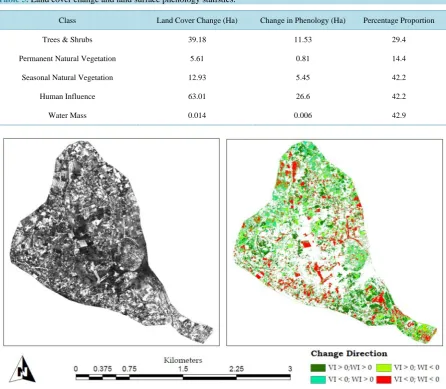Click the value 12.93 in the table
The width and height of the screenshot is (446, 389).
pyautogui.click(x=197, y=77)
